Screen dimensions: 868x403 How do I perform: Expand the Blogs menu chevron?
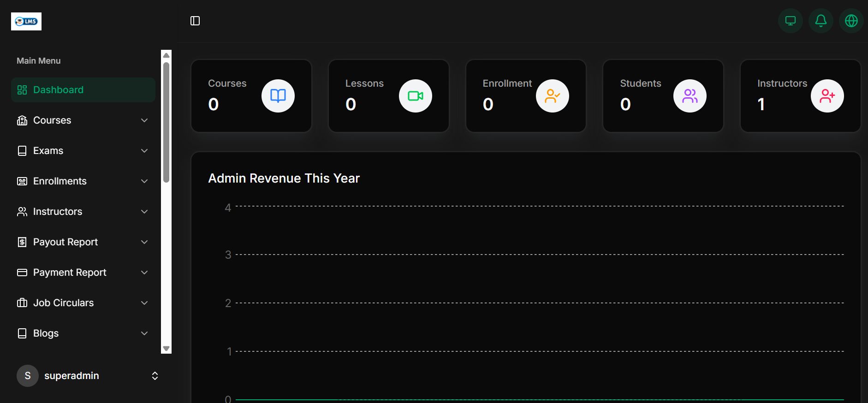(x=144, y=333)
